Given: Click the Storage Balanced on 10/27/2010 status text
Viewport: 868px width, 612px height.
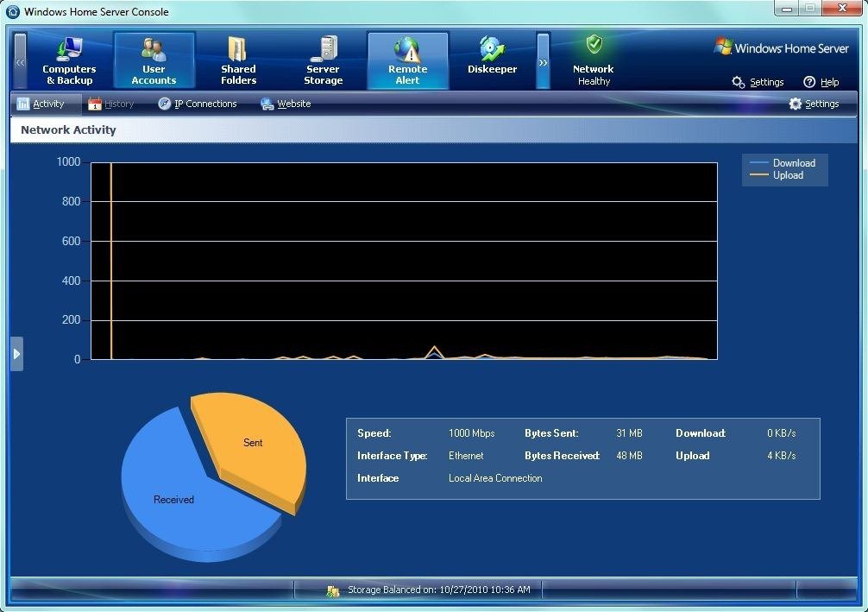Looking at the screenshot, I should coord(439,590).
